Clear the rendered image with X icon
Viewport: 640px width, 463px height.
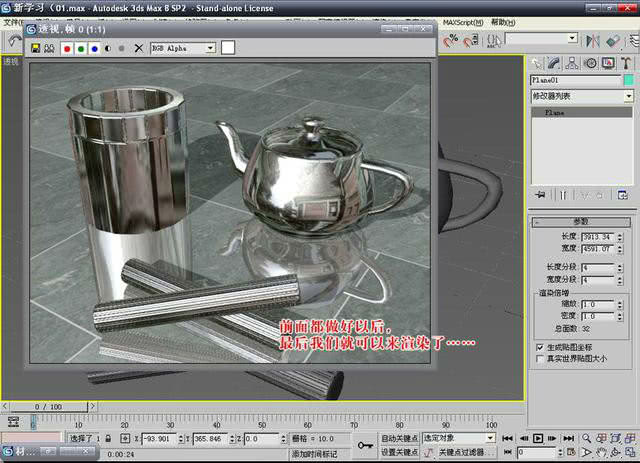pyautogui.click(x=139, y=48)
